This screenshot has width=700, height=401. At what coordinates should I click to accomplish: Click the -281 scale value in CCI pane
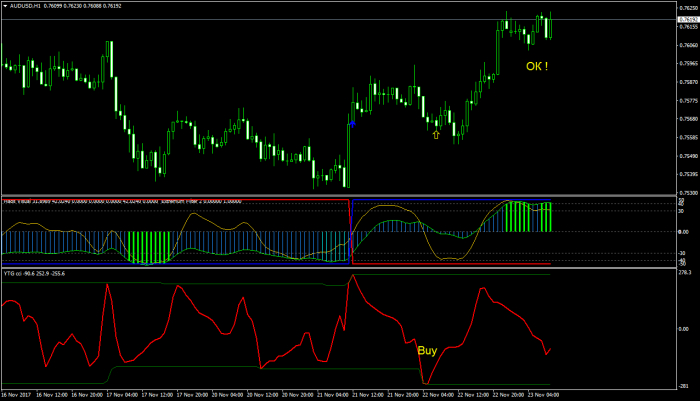tap(683, 386)
